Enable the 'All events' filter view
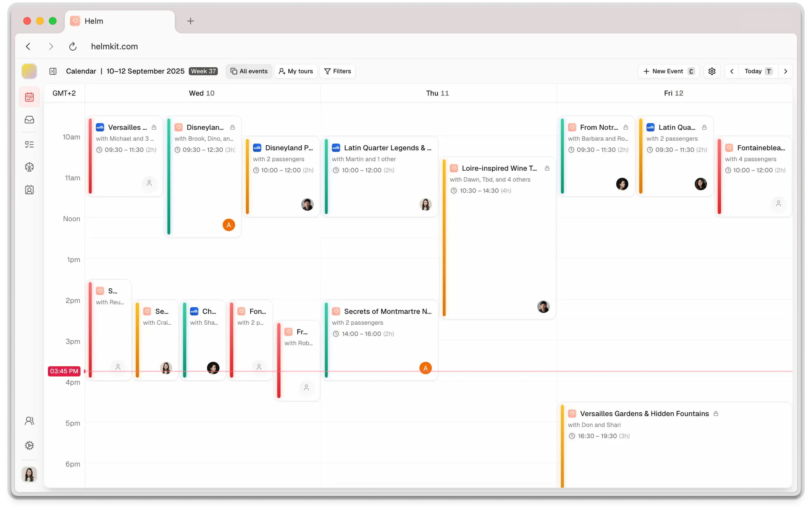This screenshot has height=512, width=812. (x=248, y=71)
